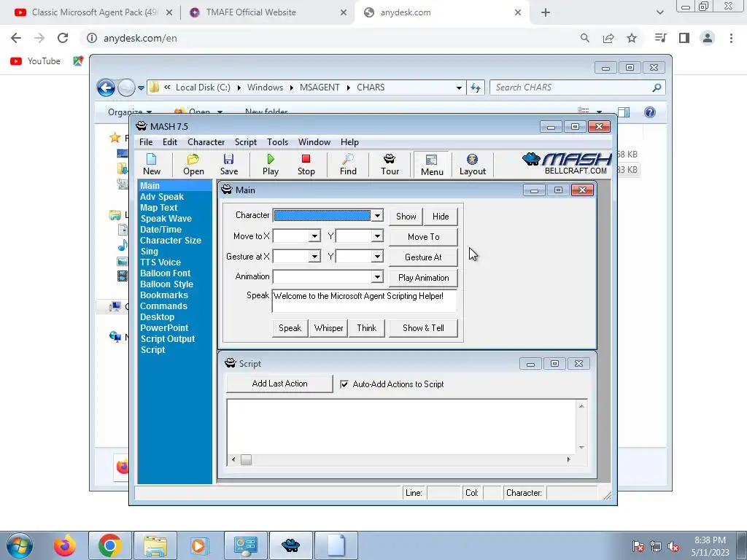Click the MASH agent icon in the taskbar
747x560 pixels.
click(290, 545)
